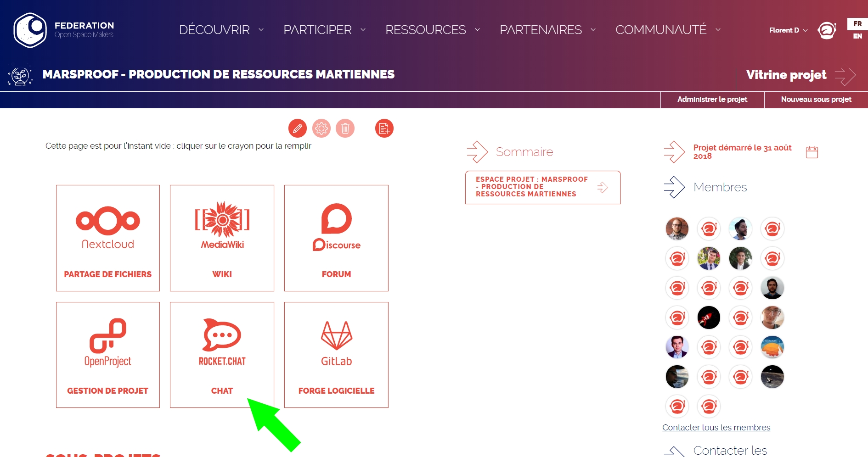This screenshot has height=457, width=868.
Task: Open the MediaWiki wiki tile
Action: pos(222,238)
